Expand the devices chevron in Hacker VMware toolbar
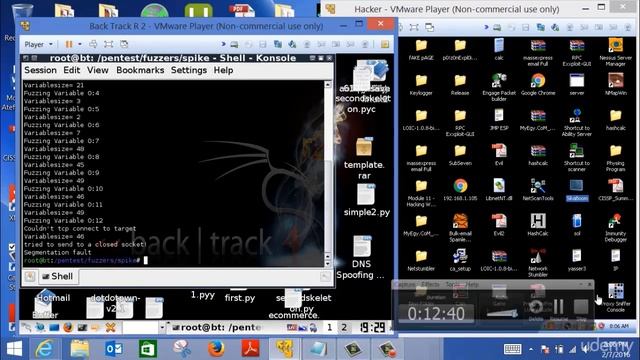Screen dimensions: 640x360 [x=486, y=27]
